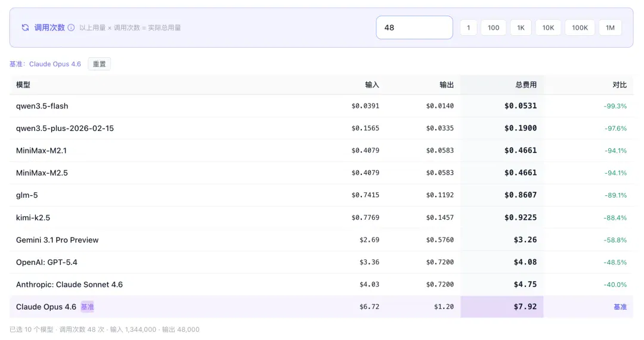Click the -99.3% comparison value

[615, 106]
